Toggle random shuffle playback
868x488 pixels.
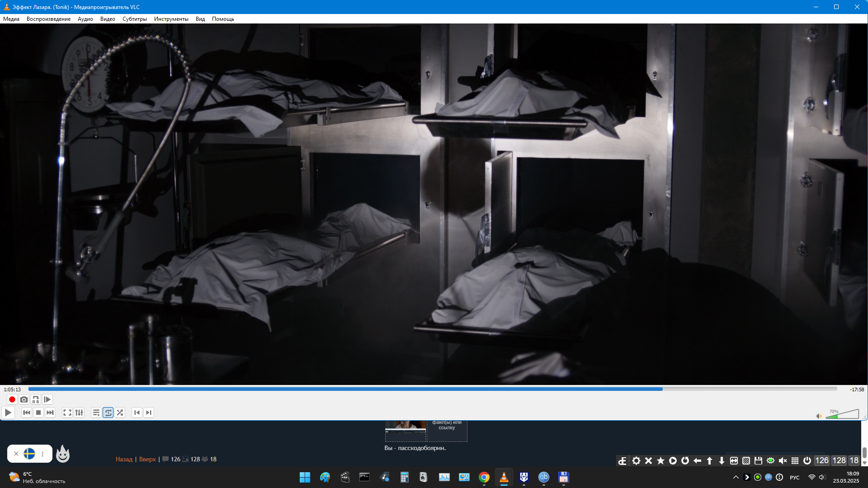pos(120,413)
